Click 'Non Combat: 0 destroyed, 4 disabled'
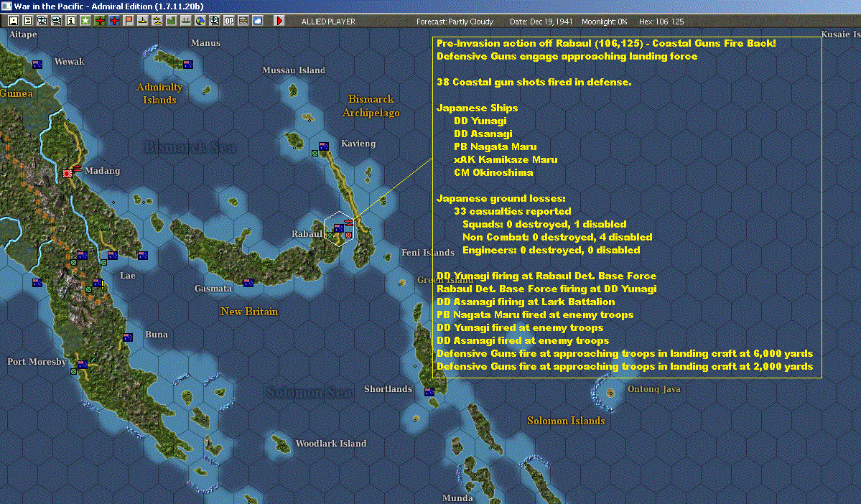Screen dimensions: 861x504 tap(557, 237)
